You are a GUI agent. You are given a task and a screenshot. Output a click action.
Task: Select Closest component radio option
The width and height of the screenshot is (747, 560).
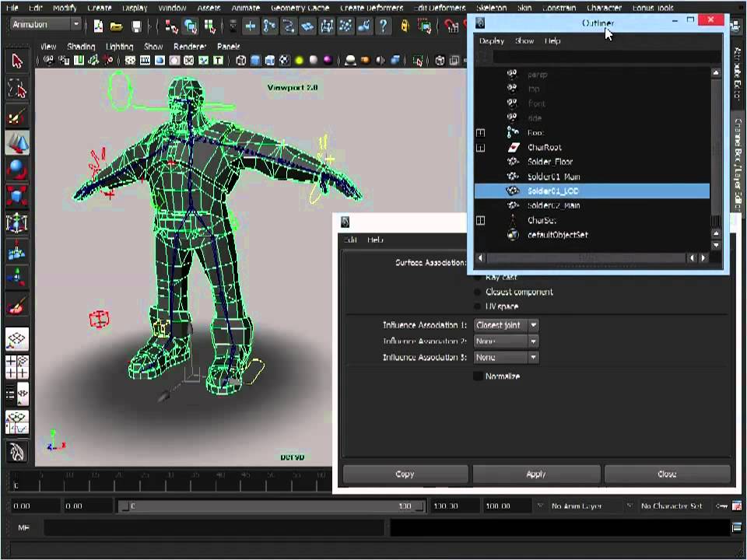pyautogui.click(x=477, y=292)
